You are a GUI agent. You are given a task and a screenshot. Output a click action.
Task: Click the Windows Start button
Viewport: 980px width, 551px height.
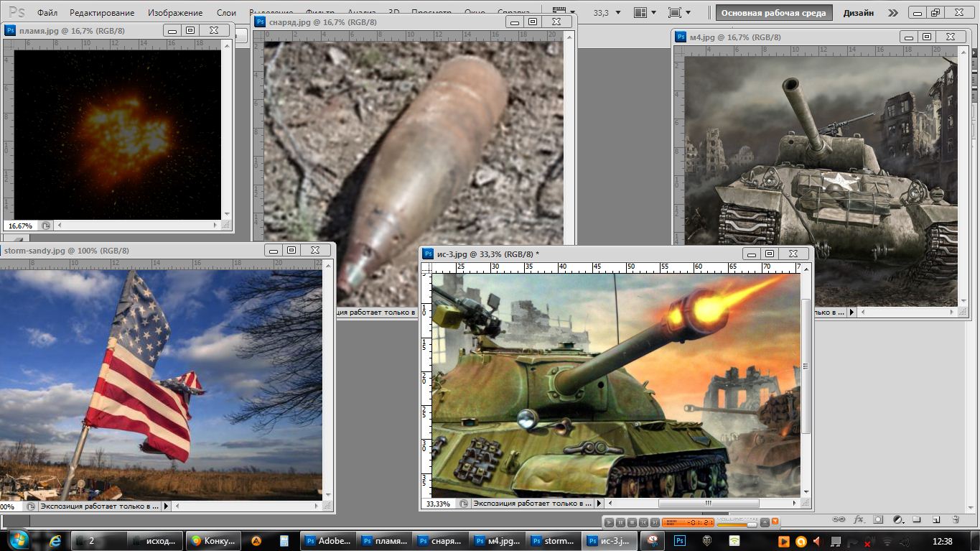coord(18,540)
